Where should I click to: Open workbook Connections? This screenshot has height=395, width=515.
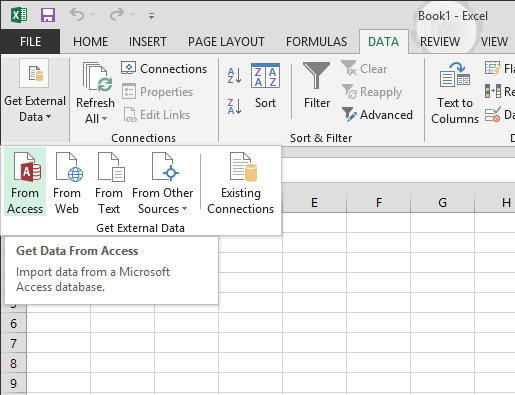pyautogui.click(x=164, y=68)
